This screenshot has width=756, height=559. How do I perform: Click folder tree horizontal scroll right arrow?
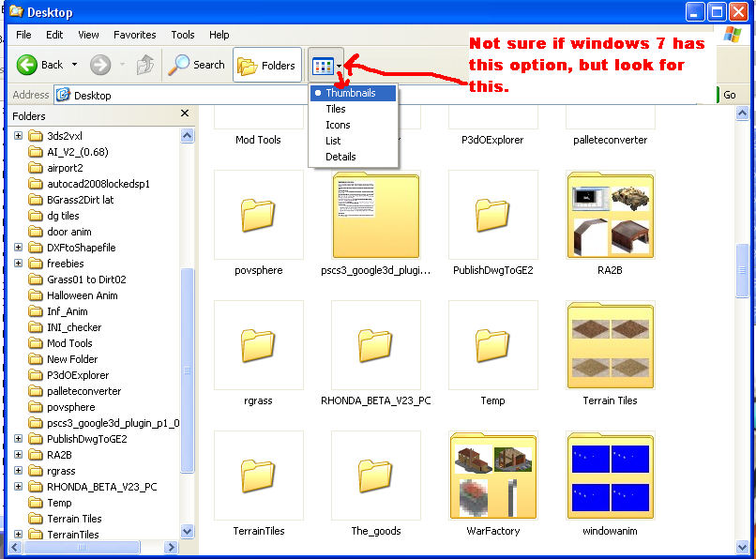point(171,547)
